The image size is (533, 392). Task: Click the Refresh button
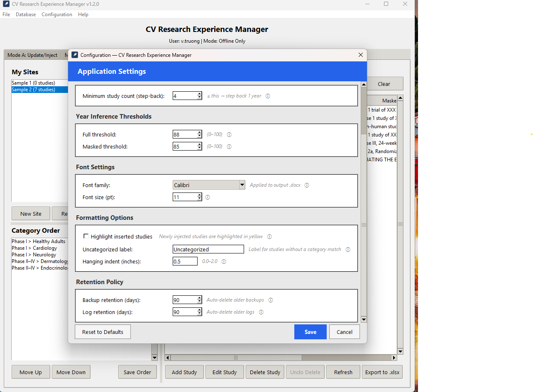point(343,372)
